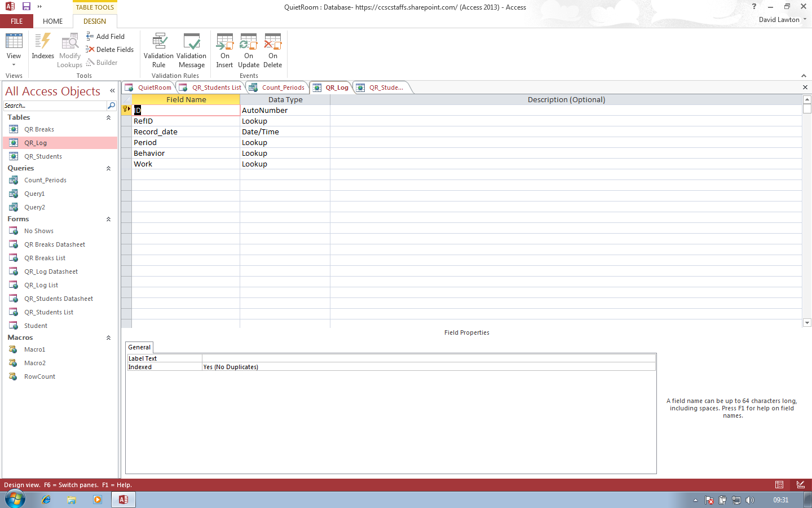This screenshot has width=812, height=508.
Task: Open the FILE menu
Action: click(x=17, y=21)
